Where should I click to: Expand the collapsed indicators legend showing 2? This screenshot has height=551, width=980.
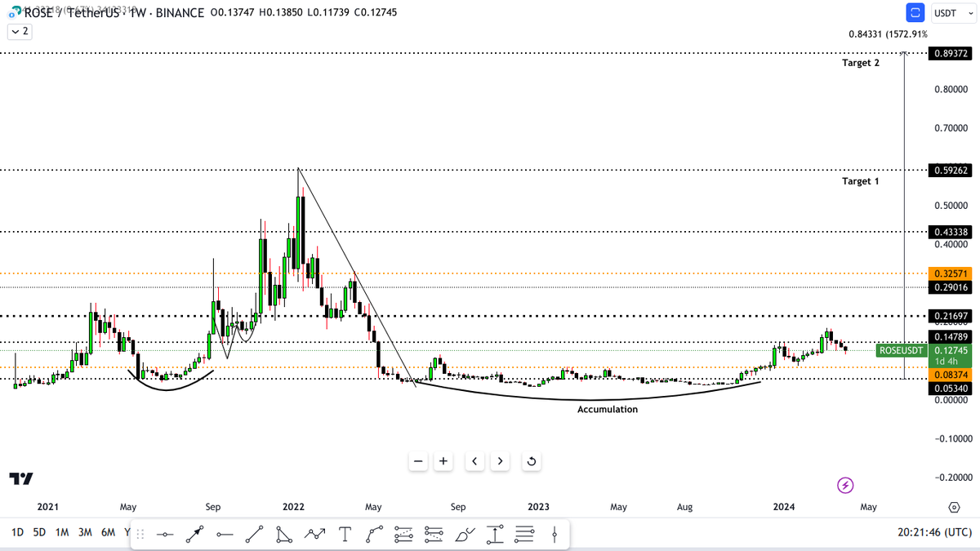pyautogui.click(x=19, y=31)
